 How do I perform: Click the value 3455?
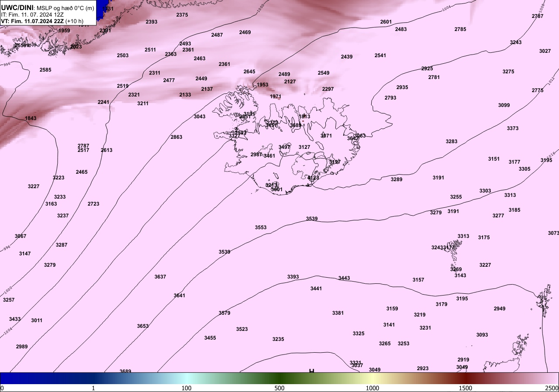210,338
